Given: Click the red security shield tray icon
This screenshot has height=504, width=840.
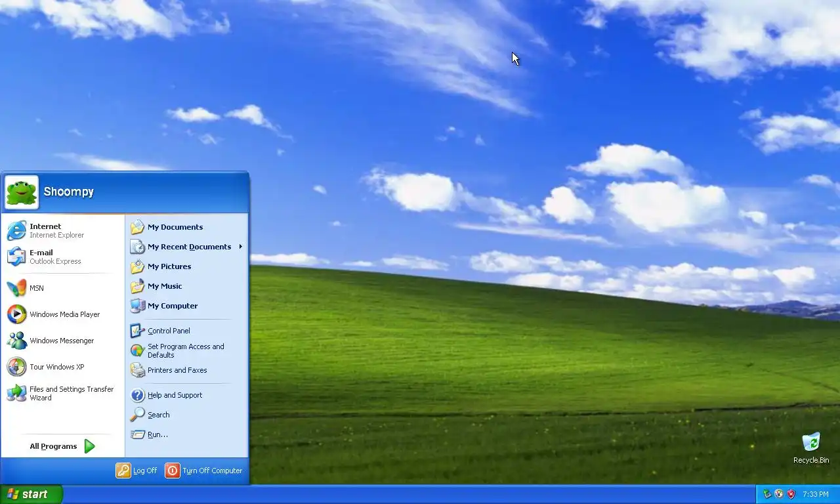Looking at the screenshot, I should (x=791, y=494).
